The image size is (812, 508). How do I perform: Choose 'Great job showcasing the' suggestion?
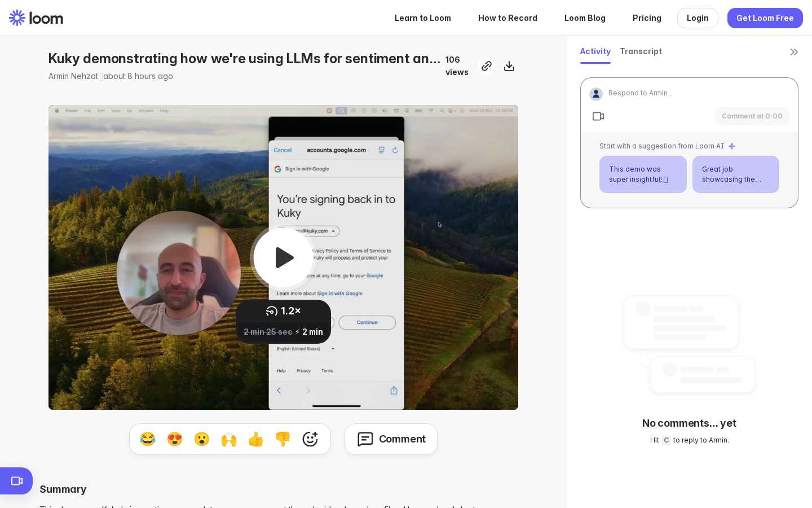point(736,174)
